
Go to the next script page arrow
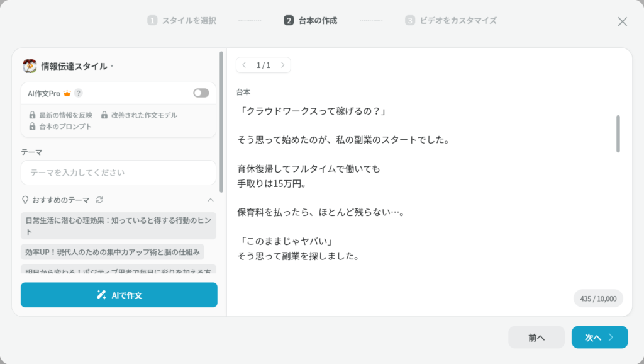coord(282,65)
